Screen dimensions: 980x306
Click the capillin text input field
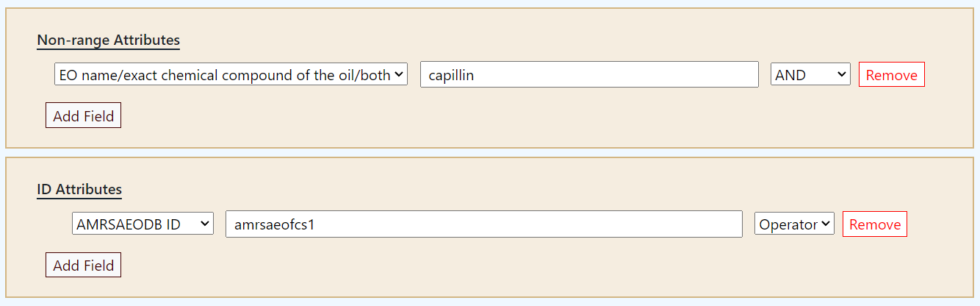tap(588, 74)
